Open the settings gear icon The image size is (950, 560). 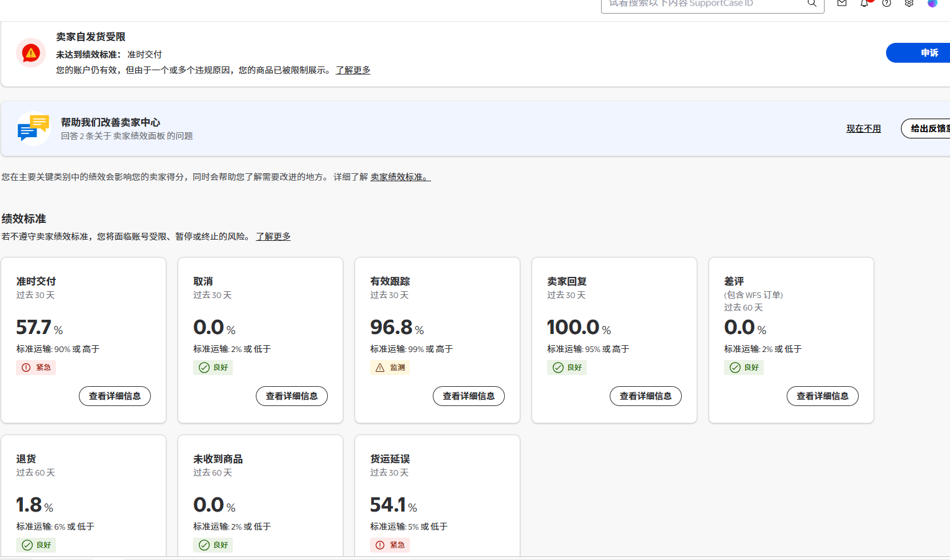click(x=909, y=3)
